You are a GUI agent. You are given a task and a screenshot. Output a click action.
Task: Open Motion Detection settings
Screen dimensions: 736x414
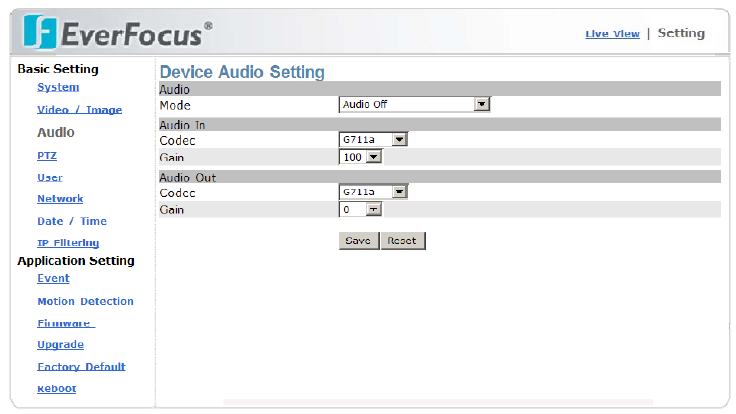pyautogui.click(x=85, y=301)
